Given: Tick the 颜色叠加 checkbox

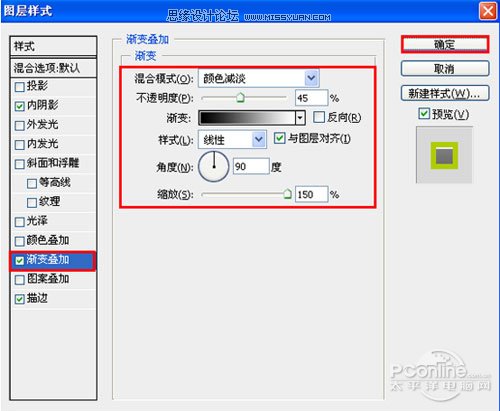Looking at the screenshot, I should tap(20, 241).
